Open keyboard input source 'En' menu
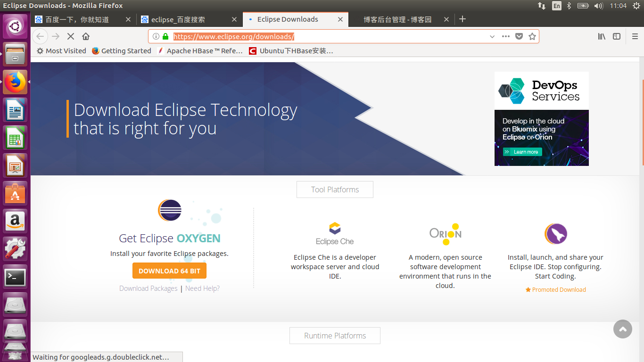The image size is (644, 362). coord(557,6)
